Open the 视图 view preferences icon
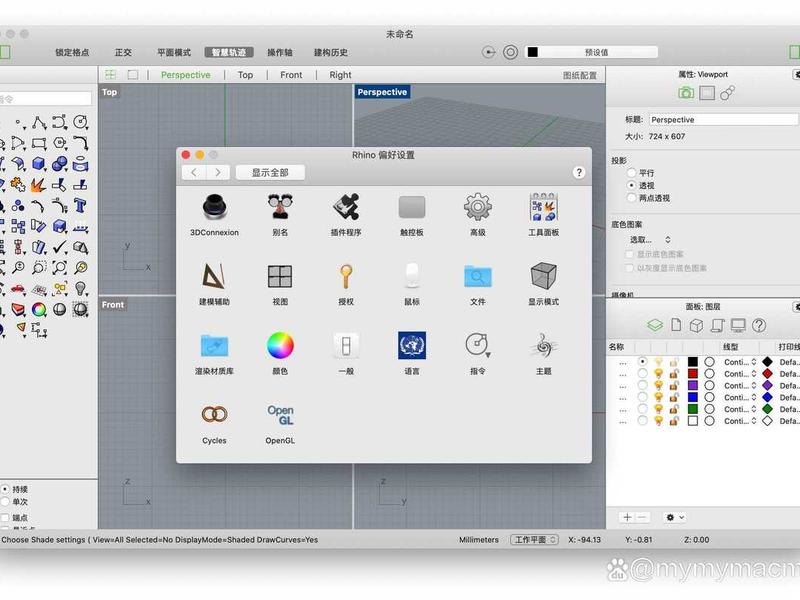The image size is (800, 600). [280, 277]
